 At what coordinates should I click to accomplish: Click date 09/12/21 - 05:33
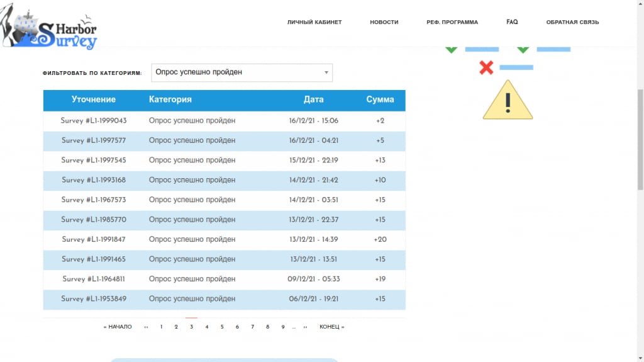313,279
